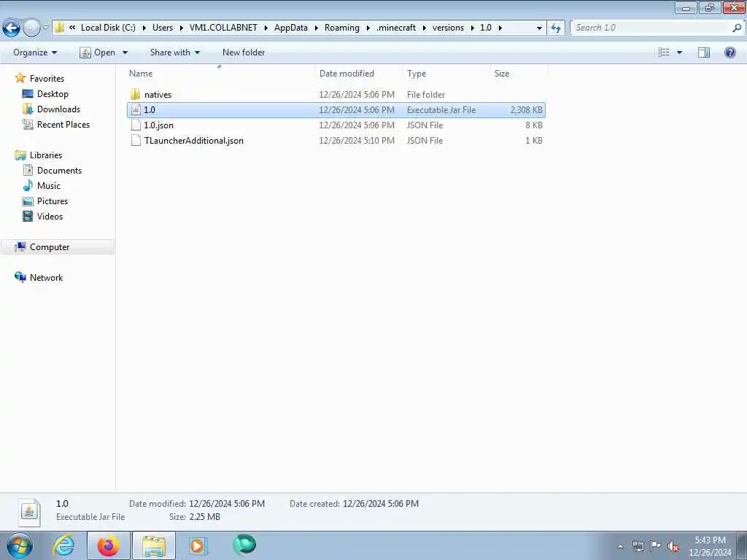Click the Refresh button beside address bar

[555, 28]
